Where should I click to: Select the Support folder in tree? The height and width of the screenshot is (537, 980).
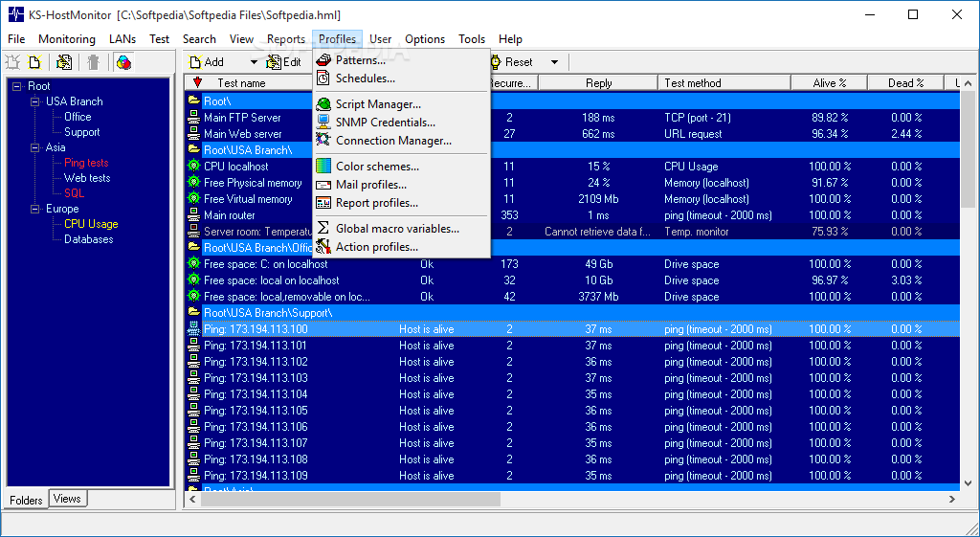point(82,132)
